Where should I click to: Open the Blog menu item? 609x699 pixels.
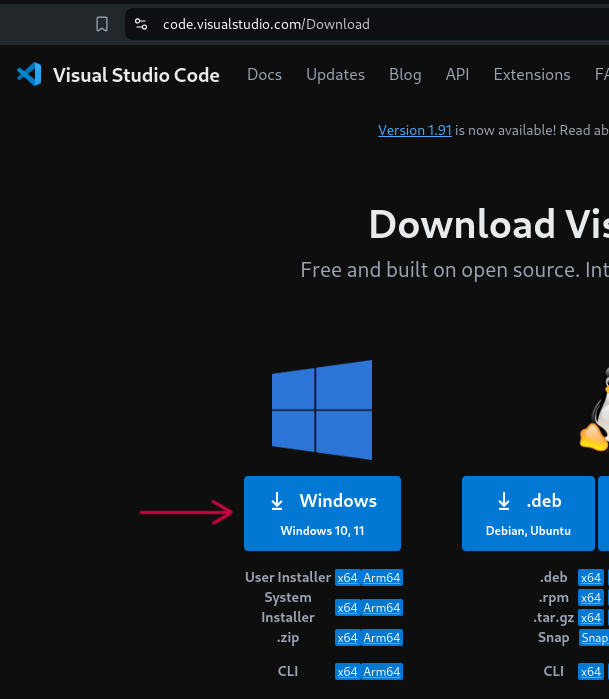[x=405, y=74]
